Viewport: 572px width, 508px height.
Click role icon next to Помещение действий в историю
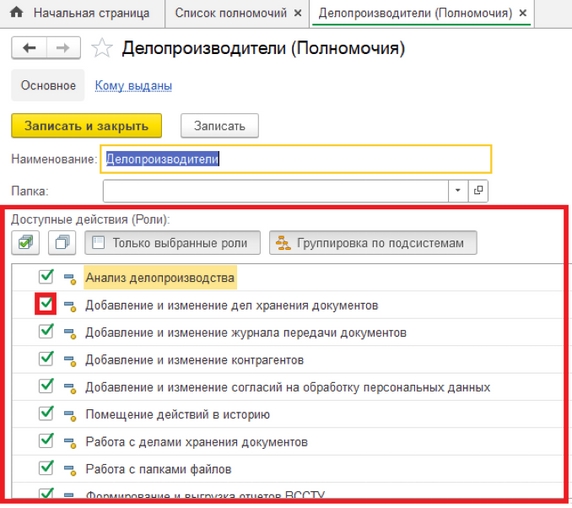coord(70,415)
